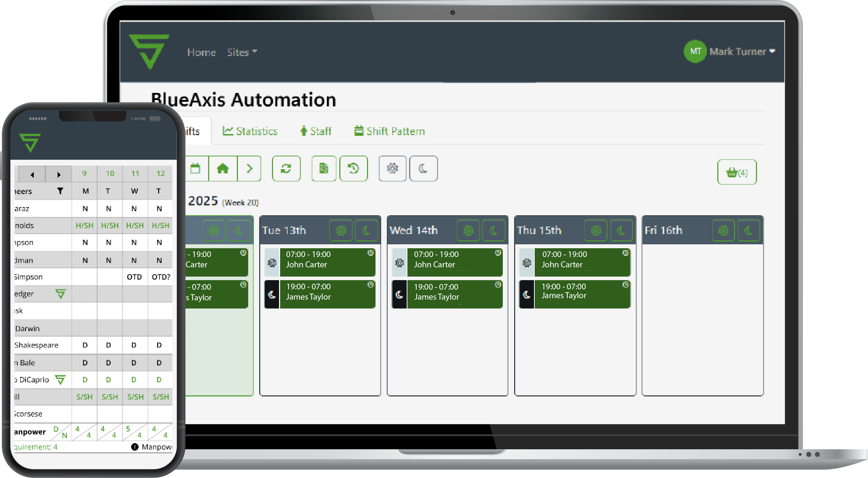This screenshot has width=868, height=478.
Task: Toggle night view on the Fri 16th column
Action: click(749, 230)
